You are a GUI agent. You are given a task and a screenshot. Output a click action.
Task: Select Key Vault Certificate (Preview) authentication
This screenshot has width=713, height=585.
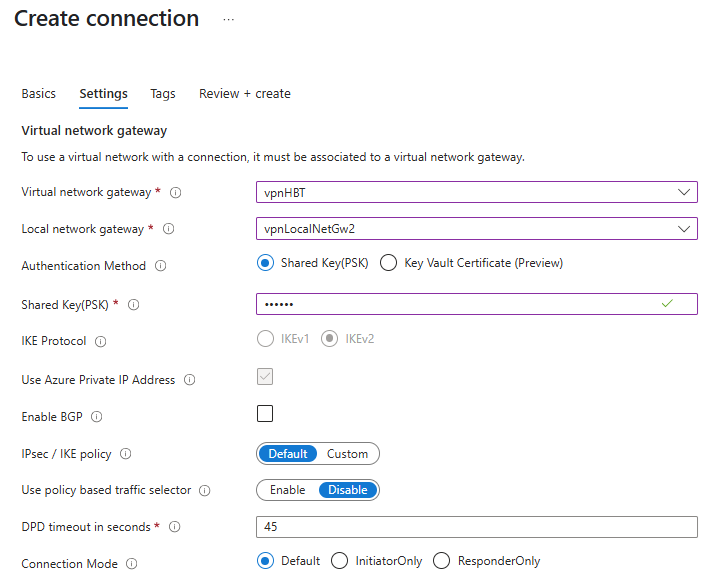(x=389, y=263)
